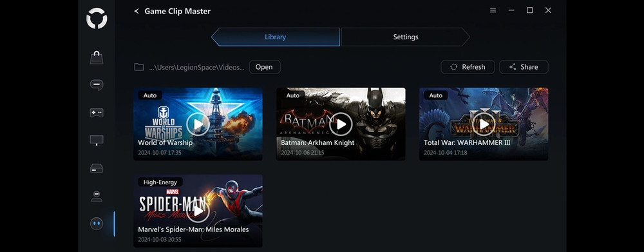Click the Refresh button
The width and height of the screenshot is (644, 252).
point(468,67)
